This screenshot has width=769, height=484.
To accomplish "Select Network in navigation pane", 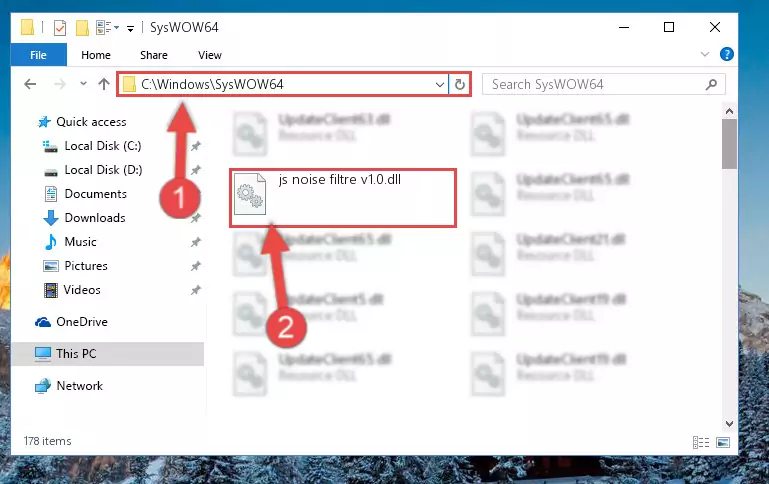I will pos(79,386).
